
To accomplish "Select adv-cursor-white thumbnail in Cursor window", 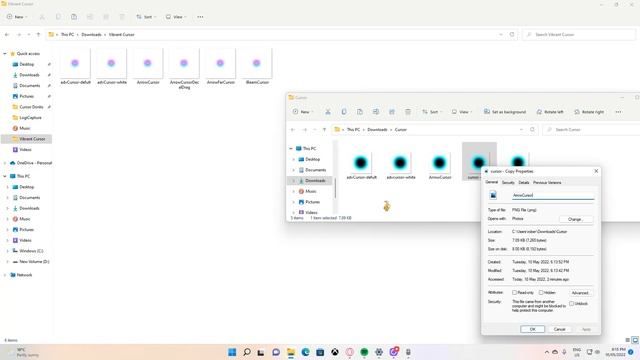I will point(401,166).
